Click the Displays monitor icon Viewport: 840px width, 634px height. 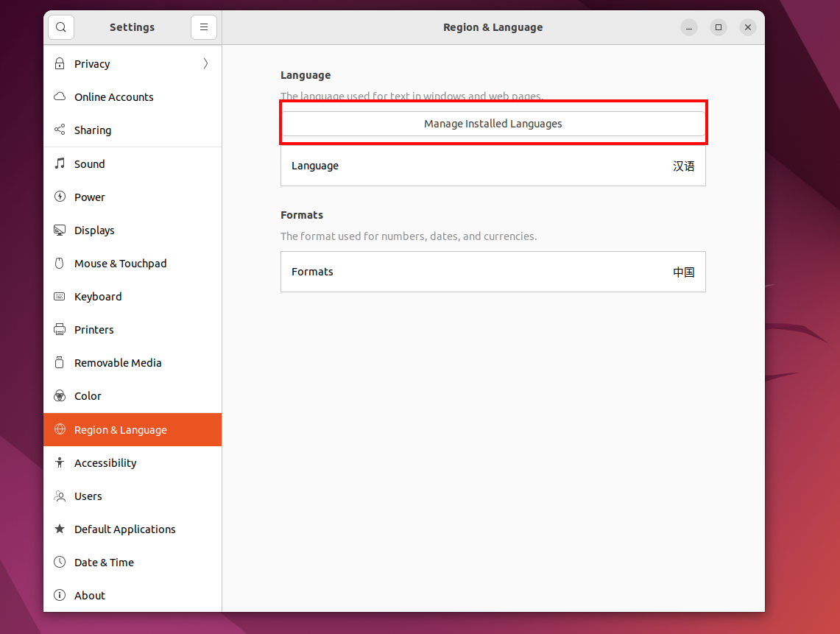pos(60,230)
